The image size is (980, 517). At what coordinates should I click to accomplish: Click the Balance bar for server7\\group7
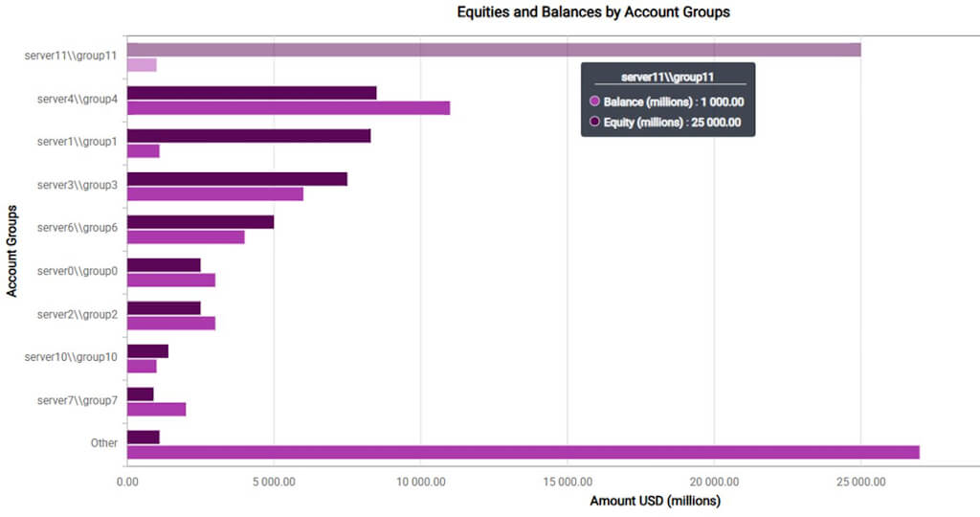point(156,410)
